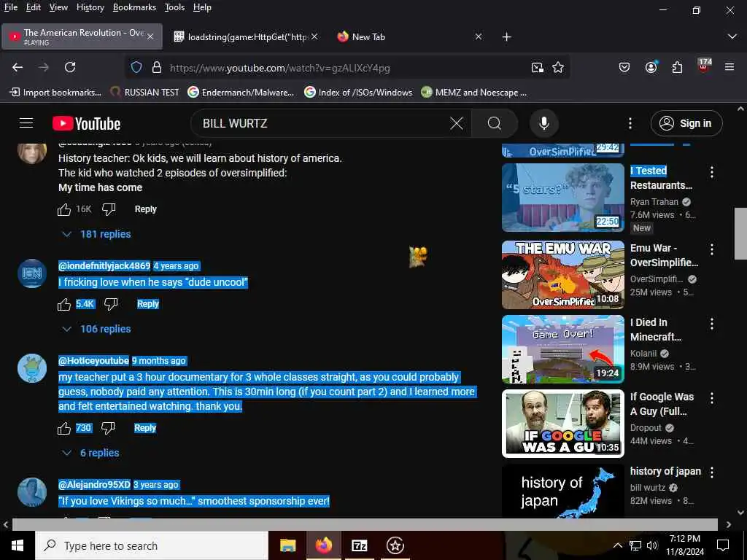747x560 pixels.
Task: List all tabs dropdown arrow
Action: (x=732, y=36)
